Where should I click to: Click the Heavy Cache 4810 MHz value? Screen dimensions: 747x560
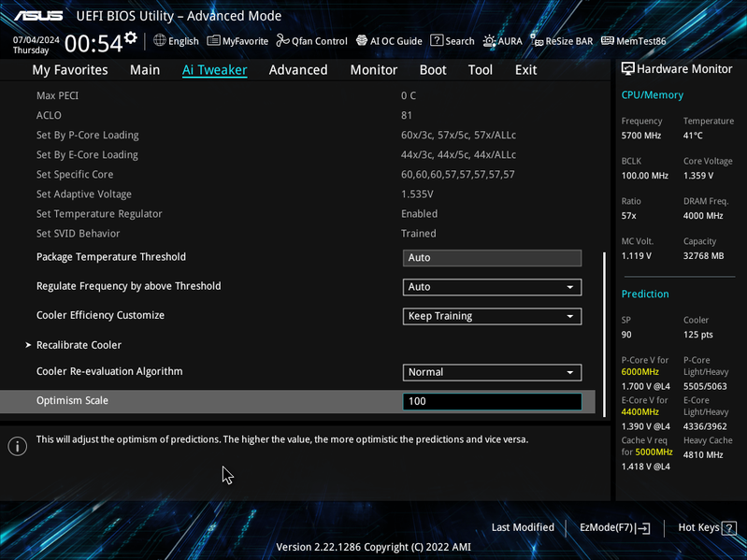click(x=703, y=454)
